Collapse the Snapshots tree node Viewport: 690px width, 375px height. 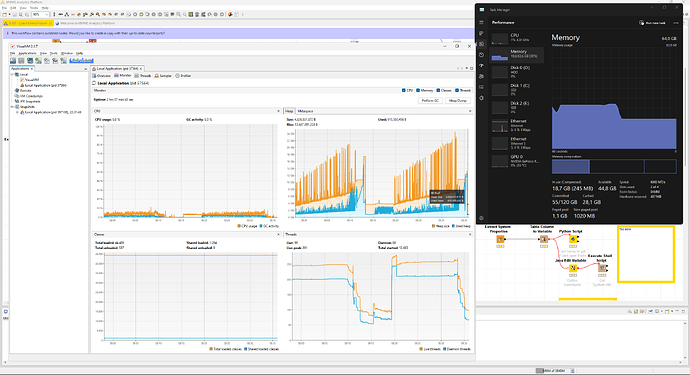[x=13, y=107]
